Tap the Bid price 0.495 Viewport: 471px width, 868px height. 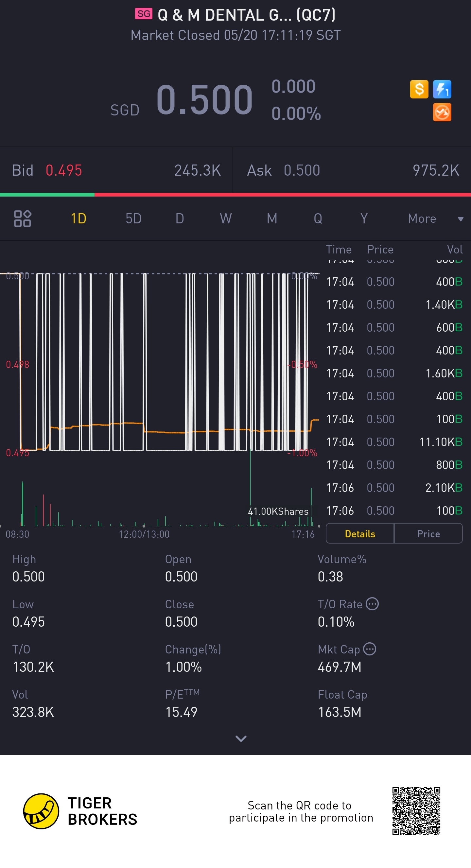[64, 170]
